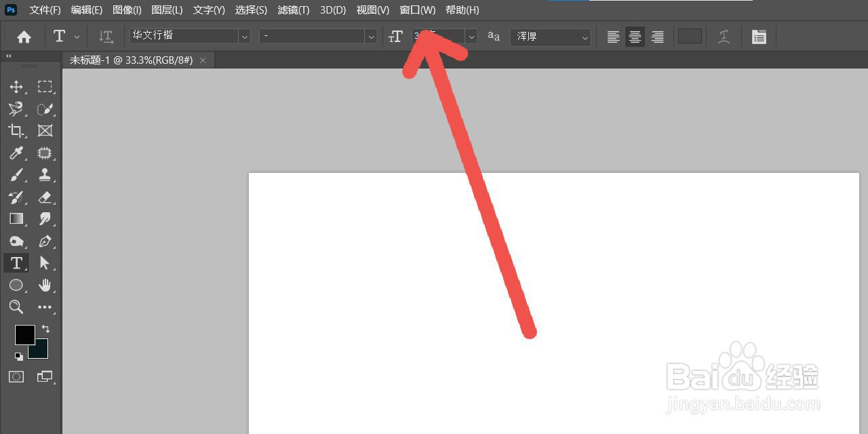The image size is (868, 434).
Task: Select the Brush tool
Action: coord(16,175)
